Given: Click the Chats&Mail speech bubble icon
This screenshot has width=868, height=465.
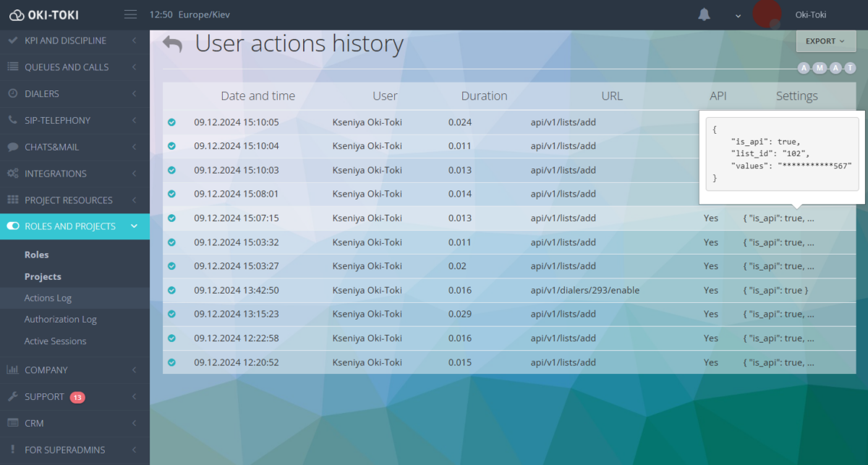Looking at the screenshot, I should (12, 147).
